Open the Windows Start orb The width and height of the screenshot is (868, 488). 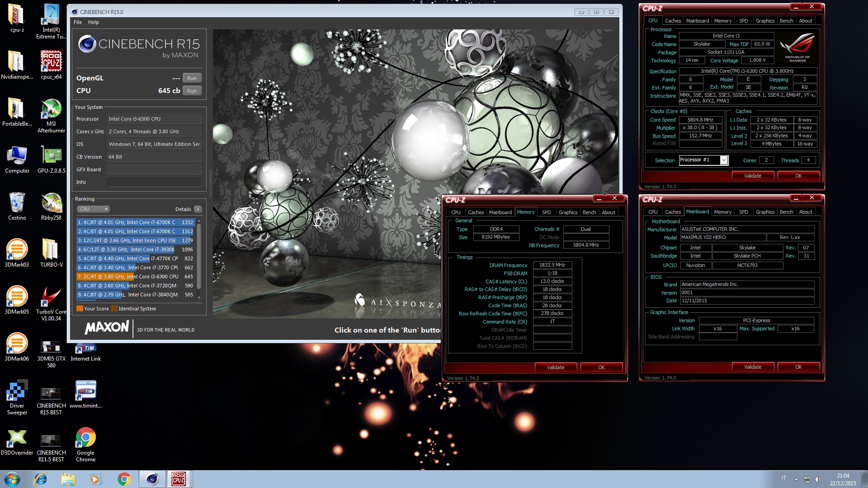(x=12, y=479)
